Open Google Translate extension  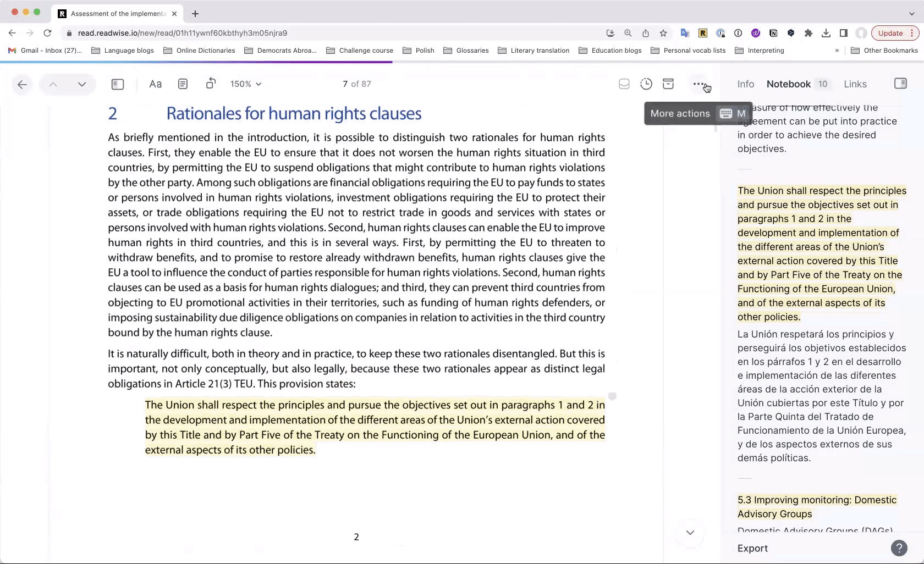pos(685,33)
